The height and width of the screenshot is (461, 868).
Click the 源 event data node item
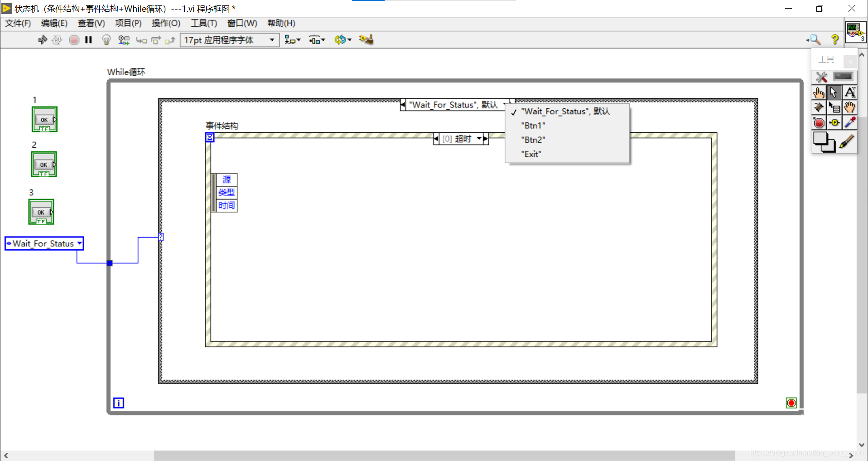pyautogui.click(x=227, y=180)
